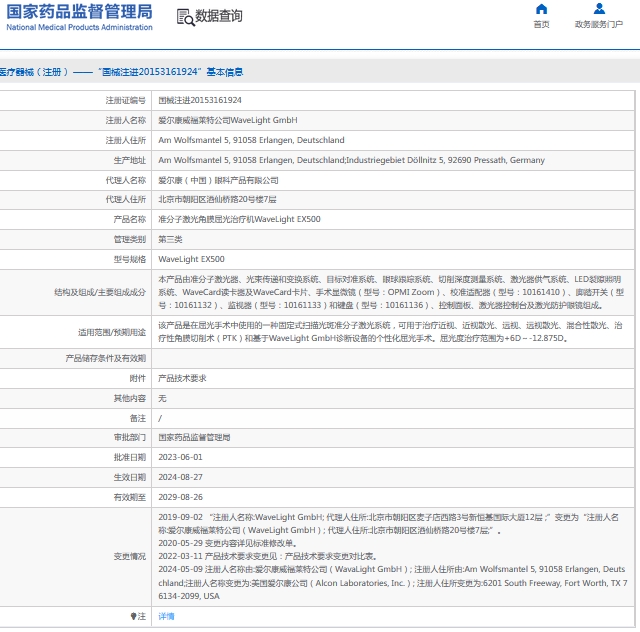
Task: Open 政务服务门户 via the person icon
Action: point(599,9)
